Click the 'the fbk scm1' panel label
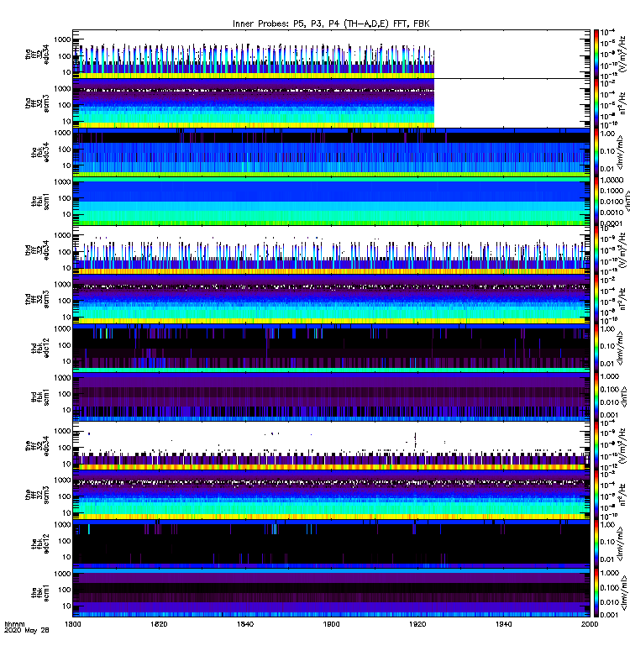The height and width of the screenshot is (672, 630). [40, 592]
